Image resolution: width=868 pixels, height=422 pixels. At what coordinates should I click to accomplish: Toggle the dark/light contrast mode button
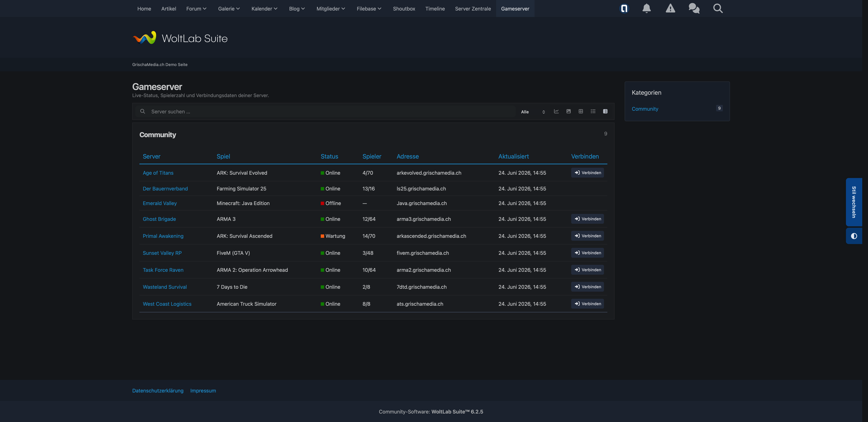[854, 236]
